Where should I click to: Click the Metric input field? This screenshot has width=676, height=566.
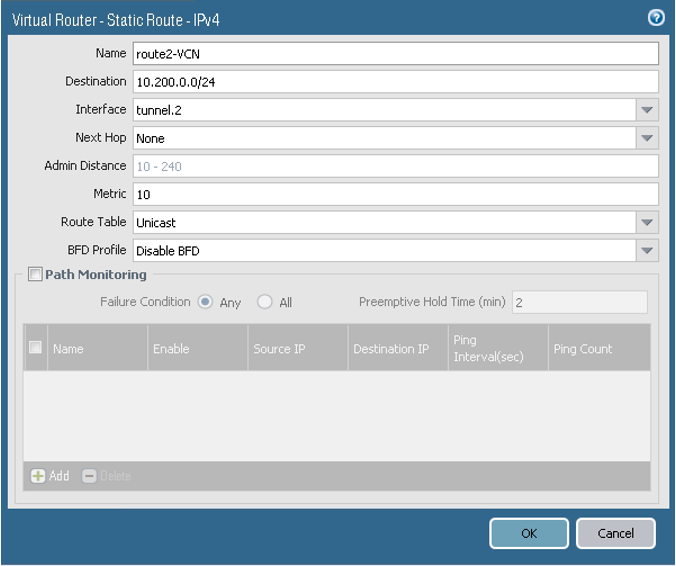[395, 194]
